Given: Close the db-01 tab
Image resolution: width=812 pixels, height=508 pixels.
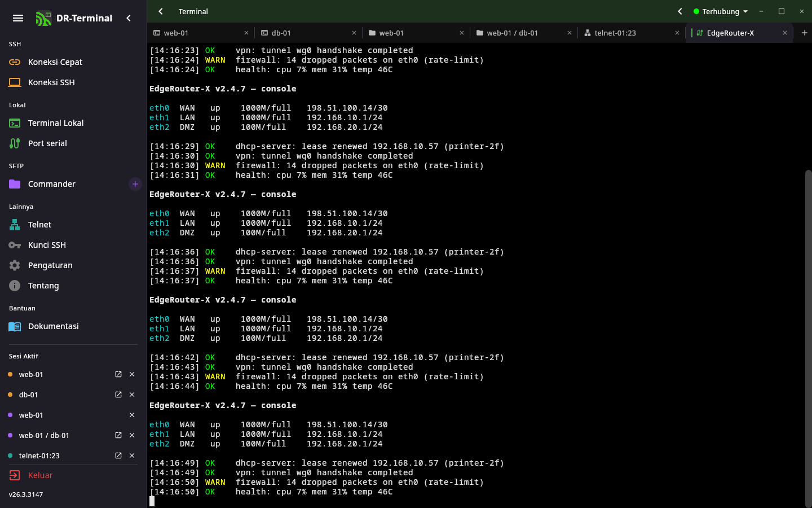Looking at the screenshot, I should (x=354, y=33).
